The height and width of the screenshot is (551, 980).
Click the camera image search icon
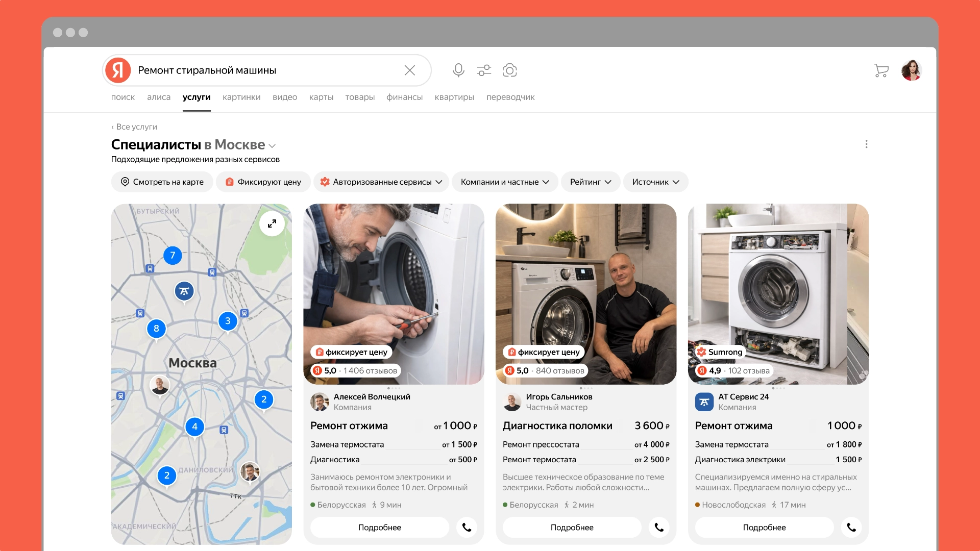509,70
